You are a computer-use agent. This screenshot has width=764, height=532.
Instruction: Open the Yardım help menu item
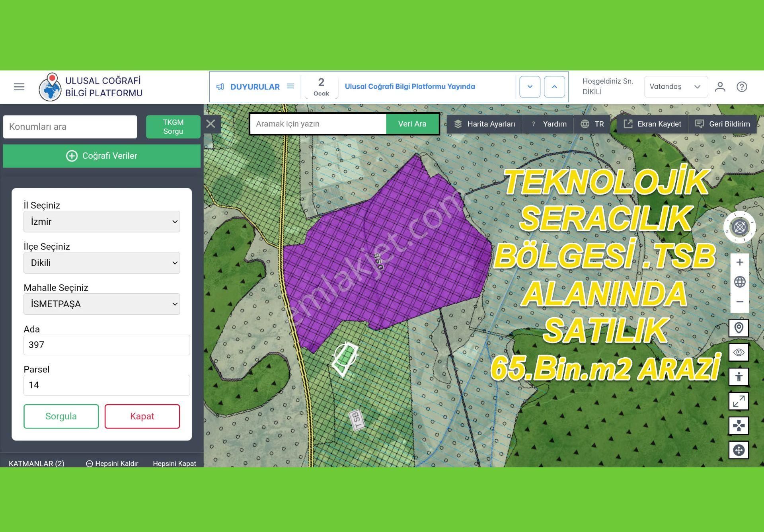coord(549,124)
